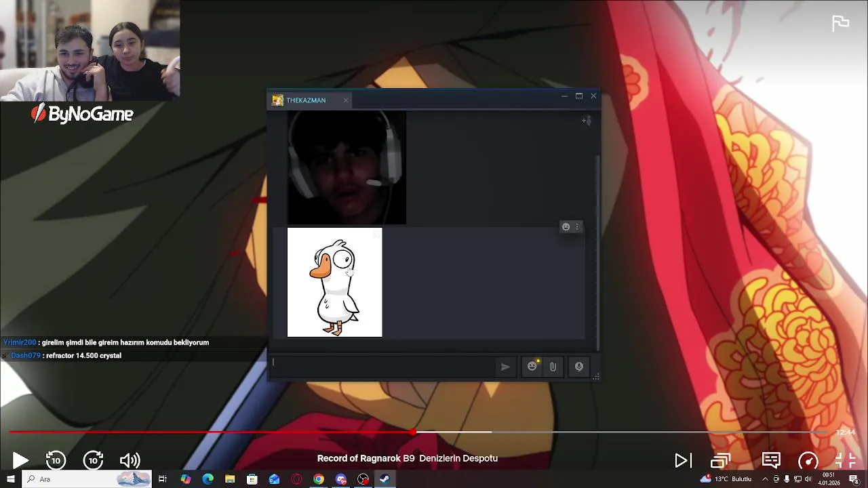Click THEKAZMAN avatar in the tab
The width and height of the screenshot is (868, 488).
(x=277, y=100)
